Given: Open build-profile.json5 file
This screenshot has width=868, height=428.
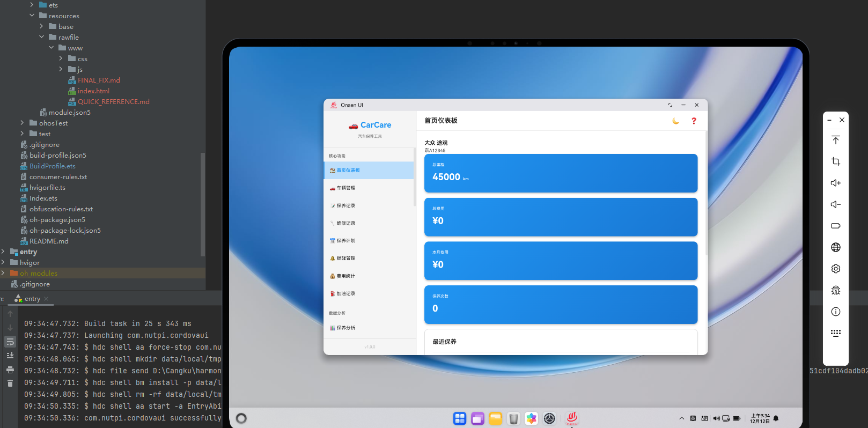Looking at the screenshot, I should tap(57, 155).
